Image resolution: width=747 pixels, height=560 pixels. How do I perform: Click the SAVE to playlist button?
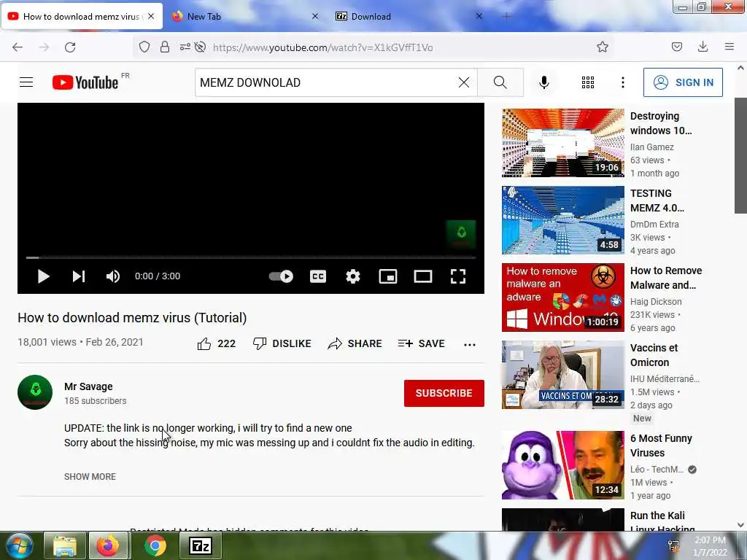tap(421, 343)
